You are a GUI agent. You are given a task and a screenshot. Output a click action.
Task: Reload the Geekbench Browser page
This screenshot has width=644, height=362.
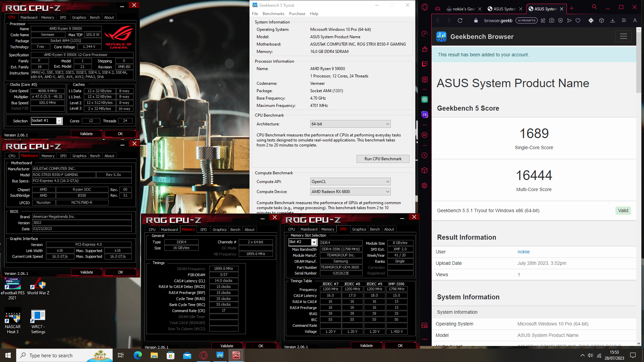tap(460, 20)
